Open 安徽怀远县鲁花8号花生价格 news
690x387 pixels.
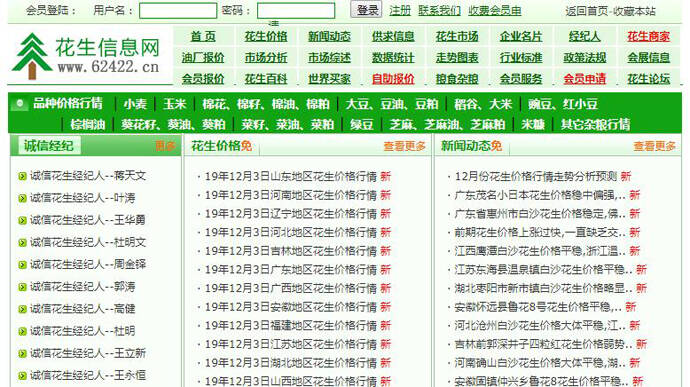click(x=538, y=307)
